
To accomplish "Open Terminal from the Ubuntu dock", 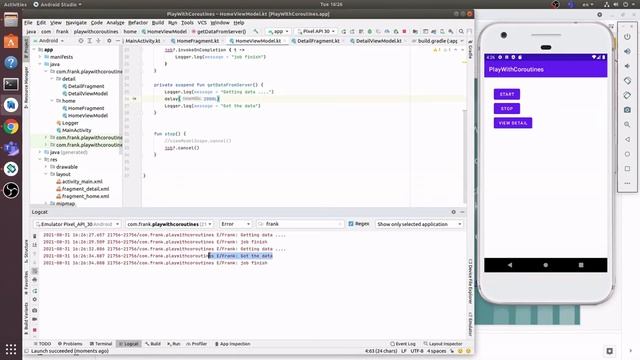I will (x=11, y=84).
